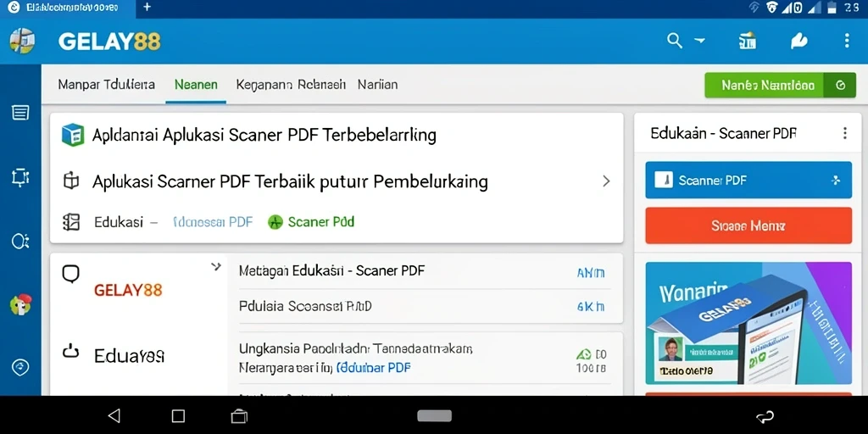Open the green Scaner Pdd link

[321, 222]
